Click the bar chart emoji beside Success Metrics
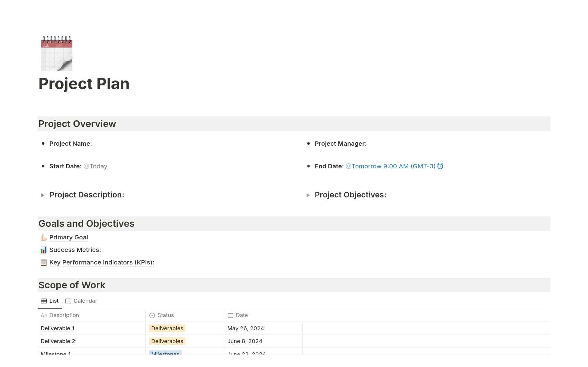 [x=43, y=250]
